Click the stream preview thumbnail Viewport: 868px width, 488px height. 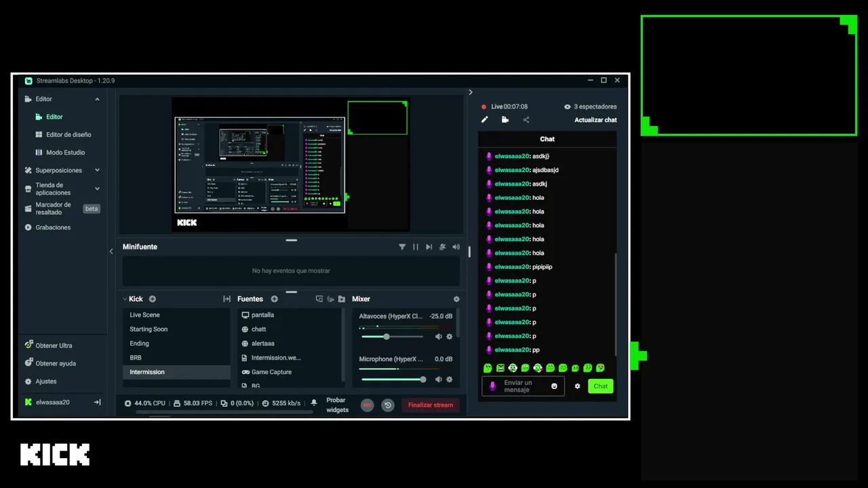pyautogui.click(x=291, y=165)
